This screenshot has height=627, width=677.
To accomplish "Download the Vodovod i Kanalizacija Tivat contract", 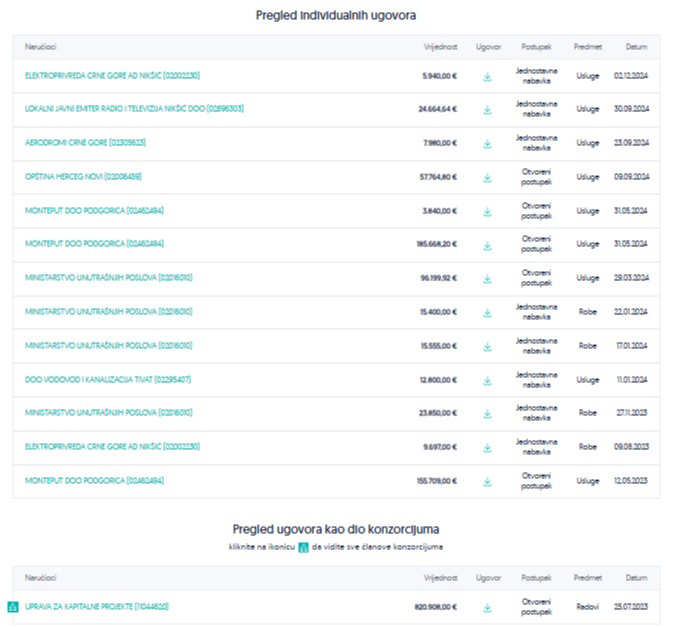I will [x=487, y=380].
